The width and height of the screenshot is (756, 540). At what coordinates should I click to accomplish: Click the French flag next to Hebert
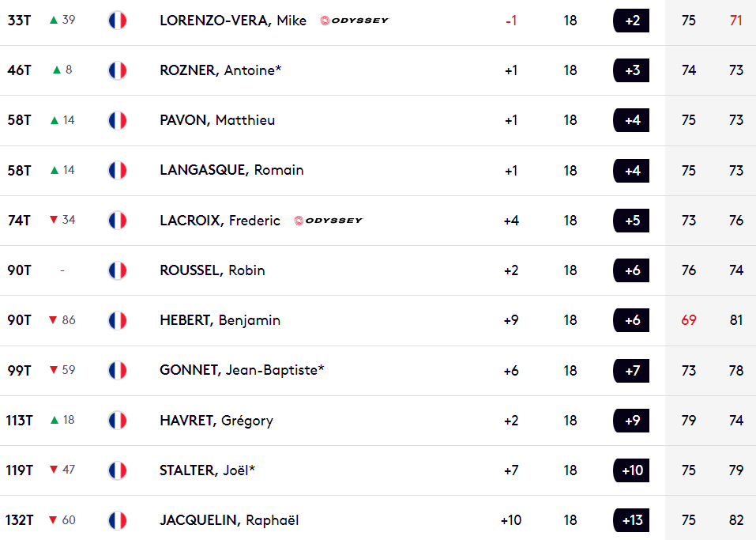117,320
